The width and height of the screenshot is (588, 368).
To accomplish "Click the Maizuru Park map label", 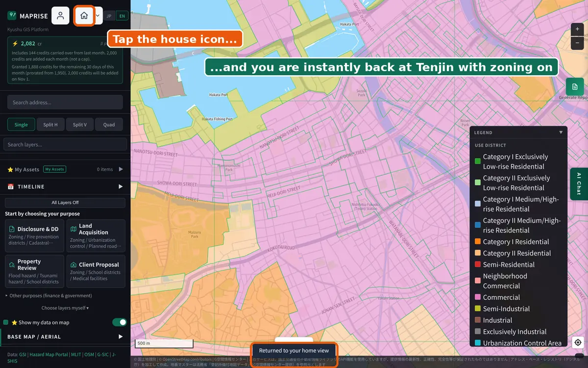I will click(x=195, y=234).
